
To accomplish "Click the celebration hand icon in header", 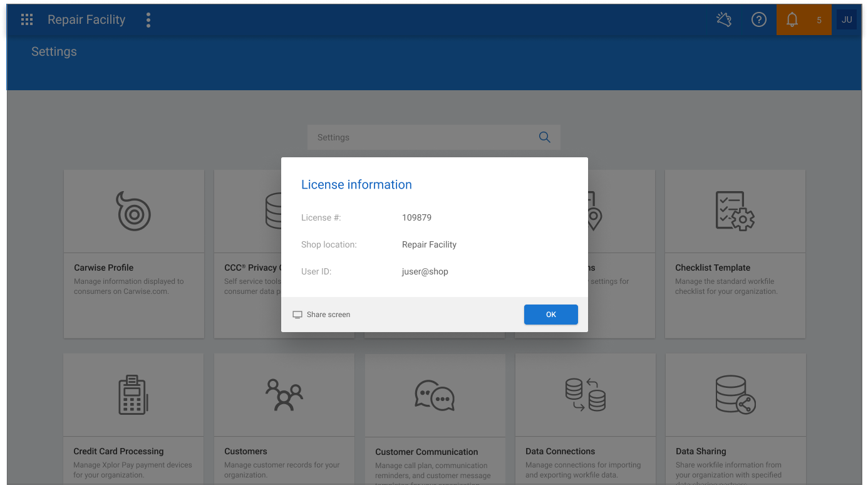I will point(724,20).
